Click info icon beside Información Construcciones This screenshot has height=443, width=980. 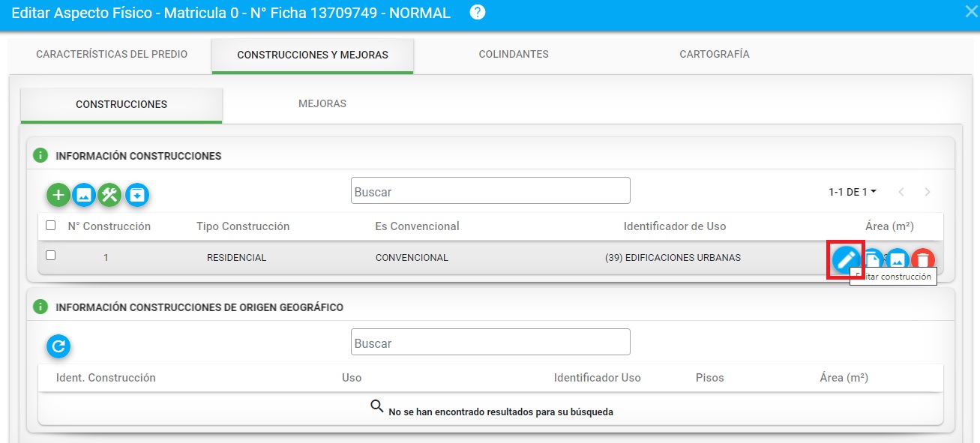click(40, 156)
